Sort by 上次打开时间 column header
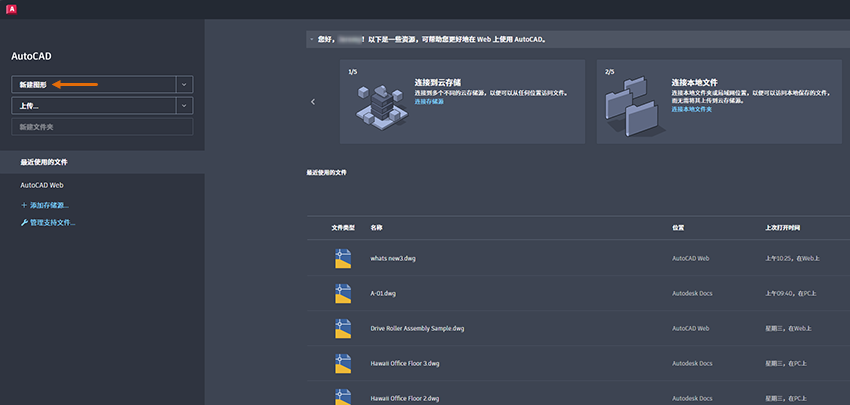 782,228
